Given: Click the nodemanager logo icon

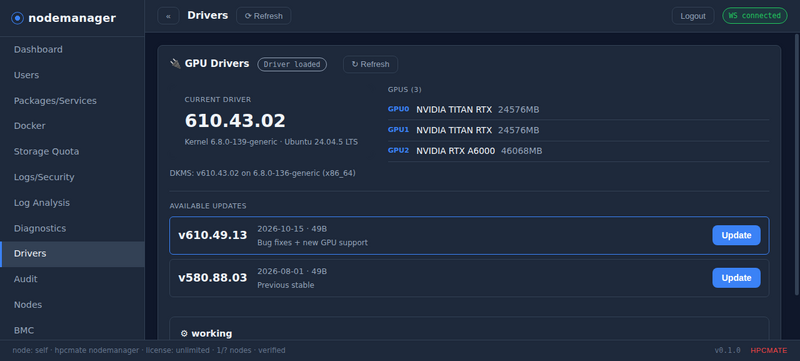Looking at the screenshot, I should [17, 18].
